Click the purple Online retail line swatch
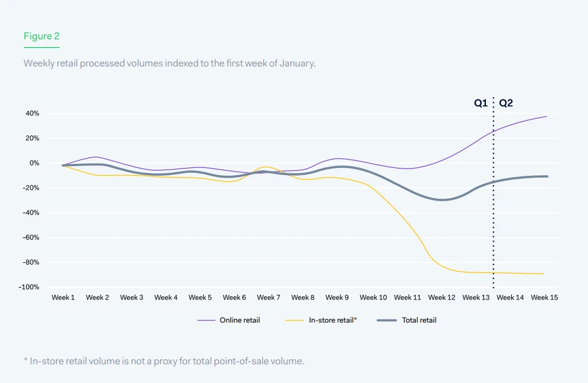 [x=207, y=320]
